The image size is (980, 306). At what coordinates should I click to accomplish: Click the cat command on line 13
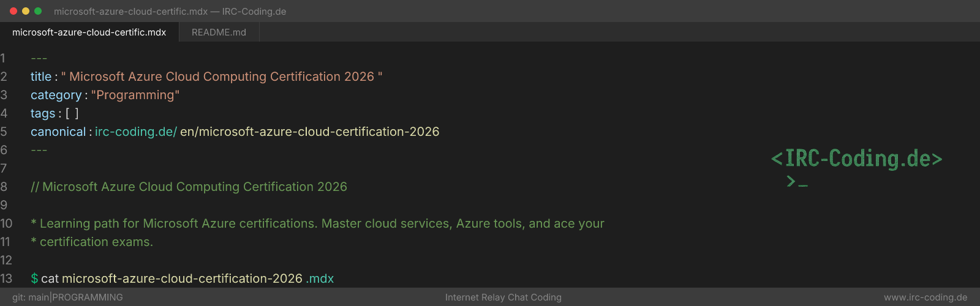click(x=50, y=278)
